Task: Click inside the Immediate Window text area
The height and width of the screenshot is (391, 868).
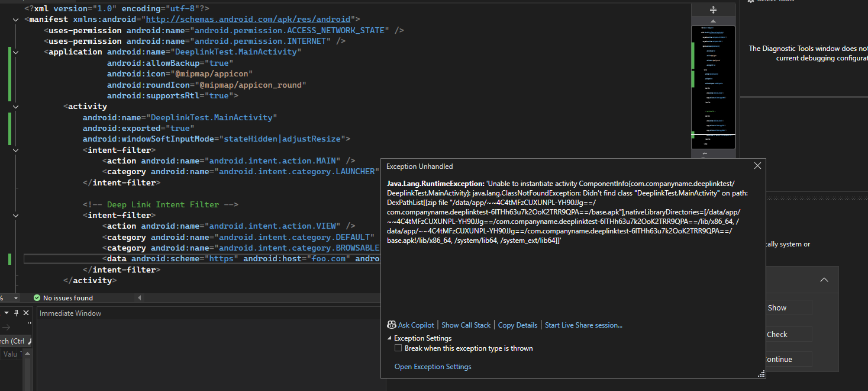Action: (x=208, y=355)
